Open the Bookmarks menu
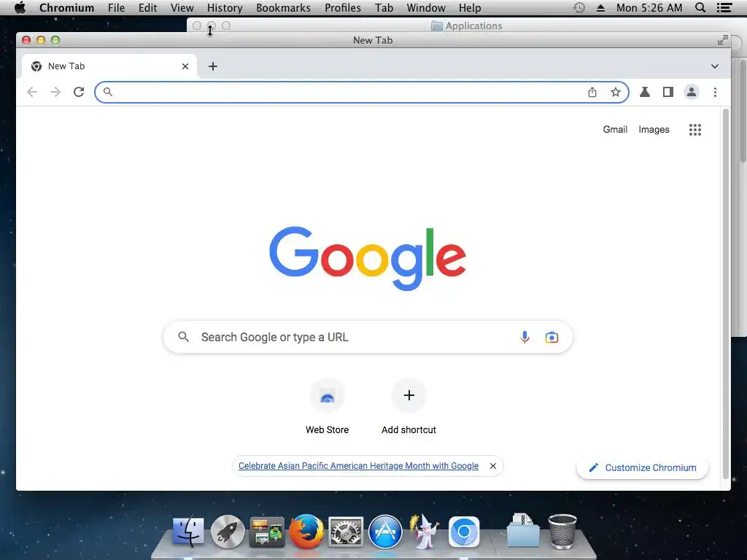Screen dimensions: 747x560 tap(283, 7)
